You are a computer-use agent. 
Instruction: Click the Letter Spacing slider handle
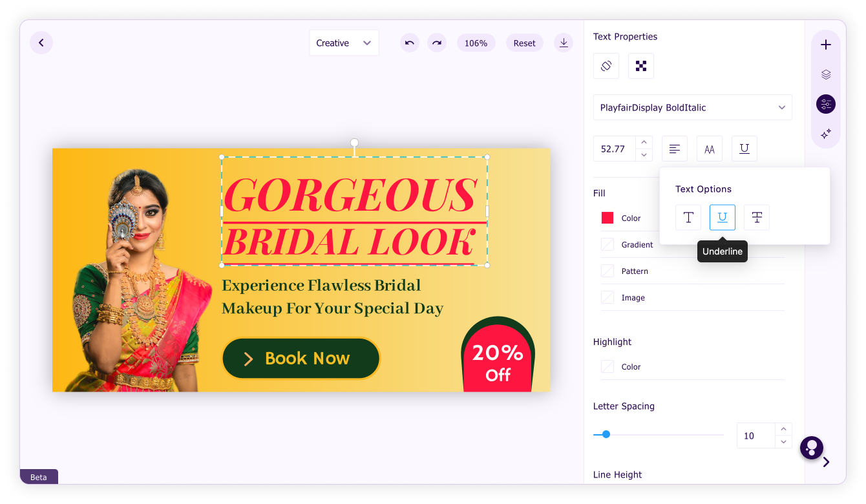[606, 434]
